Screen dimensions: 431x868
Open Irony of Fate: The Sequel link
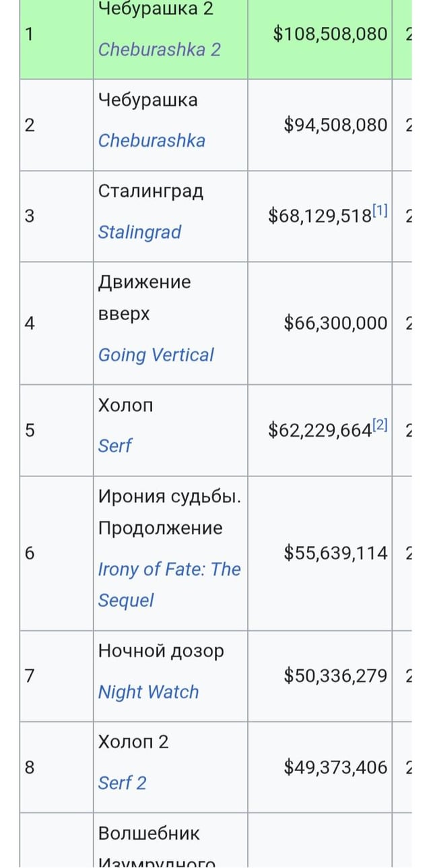pyautogui.click(x=169, y=569)
